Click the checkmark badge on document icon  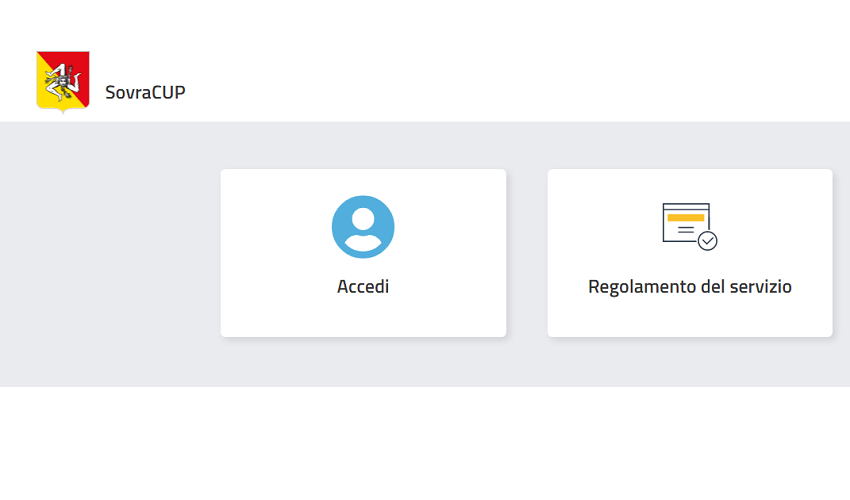click(x=707, y=241)
